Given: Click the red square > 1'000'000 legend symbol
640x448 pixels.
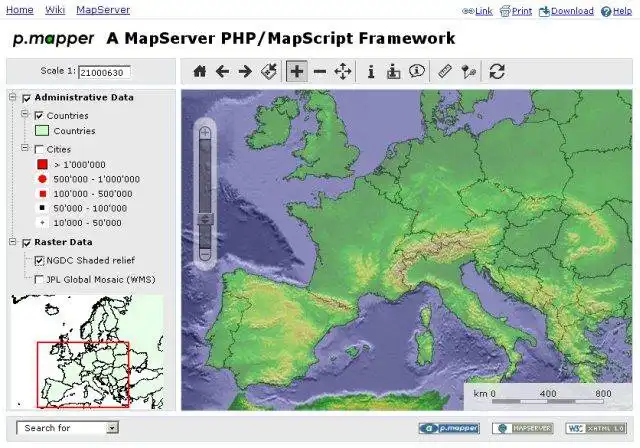Looking at the screenshot, I should (42, 164).
